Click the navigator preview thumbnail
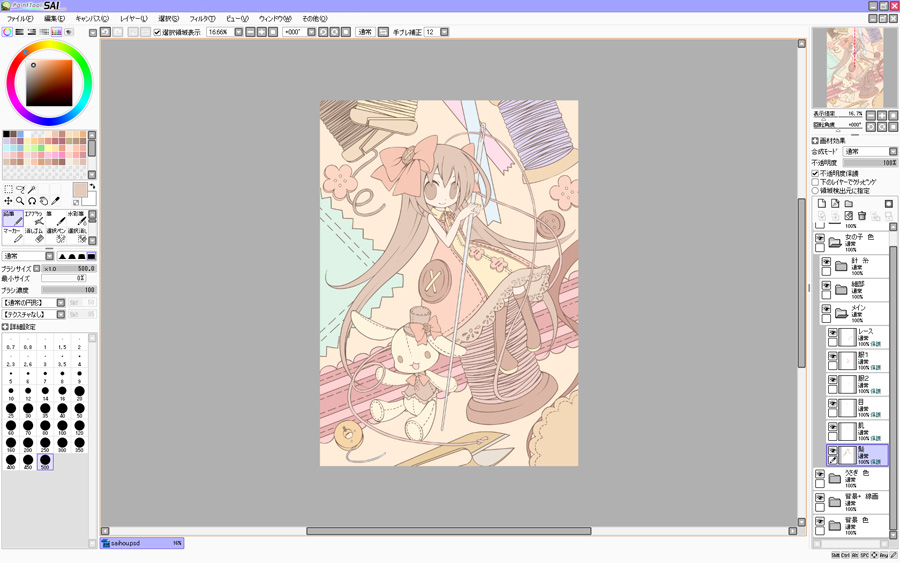Image resolution: width=900 pixels, height=563 pixels. tap(855, 68)
